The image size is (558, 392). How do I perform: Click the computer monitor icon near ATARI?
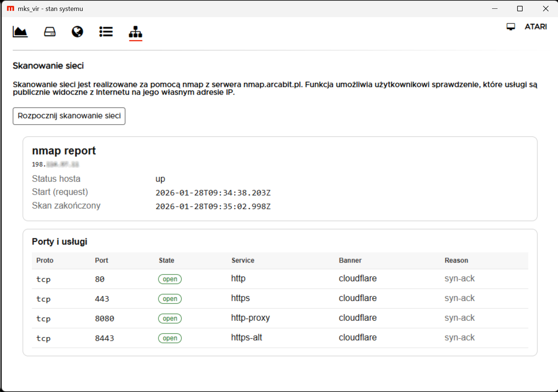point(511,27)
